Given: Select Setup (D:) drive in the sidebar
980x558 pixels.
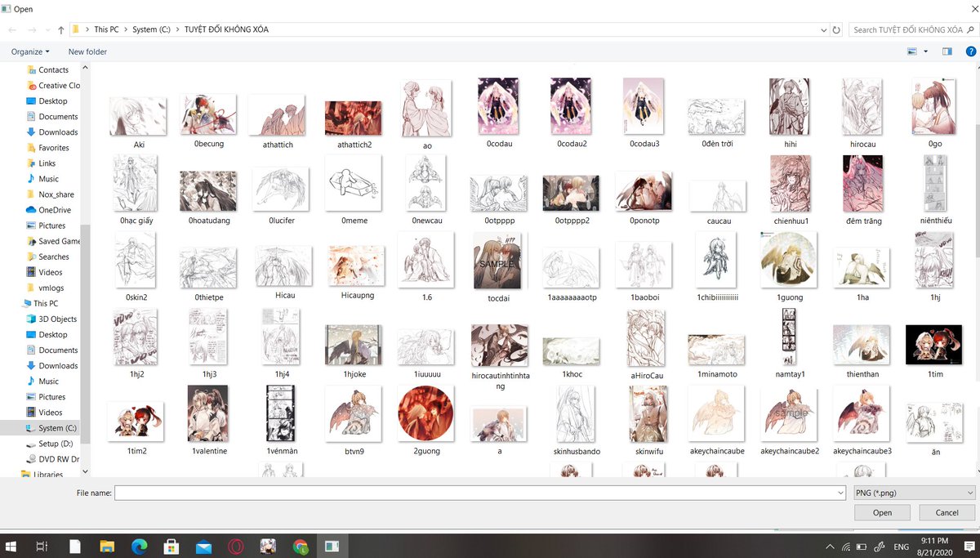Looking at the screenshot, I should pyautogui.click(x=51, y=444).
